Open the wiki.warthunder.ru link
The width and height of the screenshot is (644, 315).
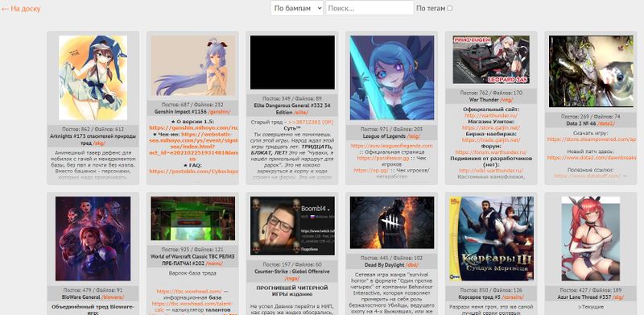click(491, 171)
